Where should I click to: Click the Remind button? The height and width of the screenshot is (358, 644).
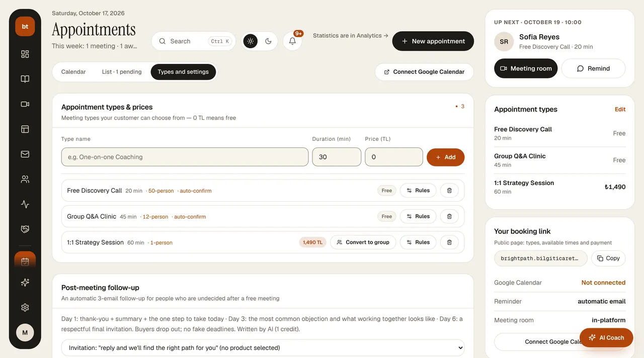[x=594, y=68]
